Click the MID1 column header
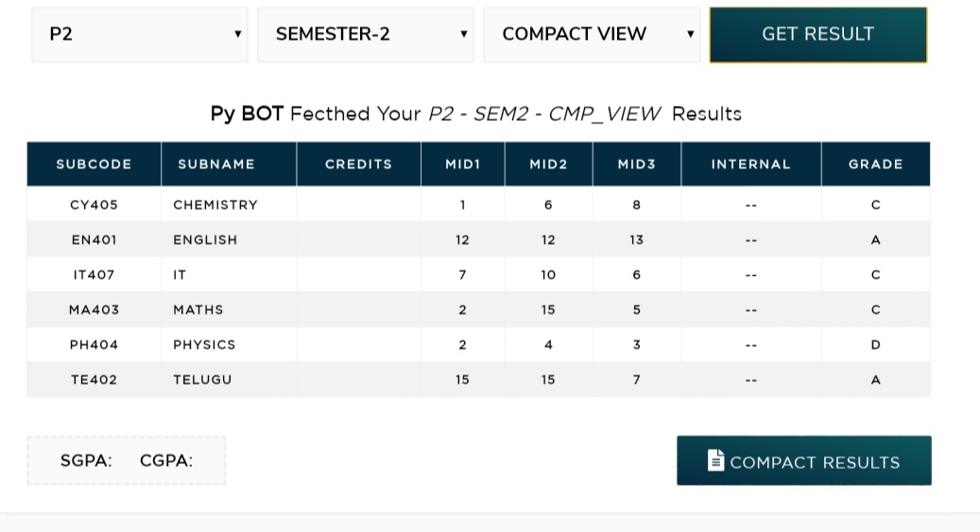This screenshot has height=532, width=980. [x=463, y=163]
